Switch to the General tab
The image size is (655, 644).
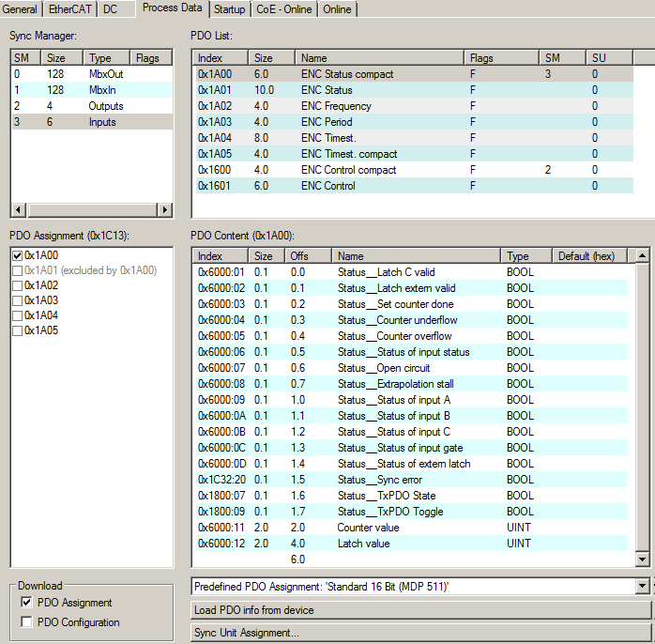click(x=20, y=9)
